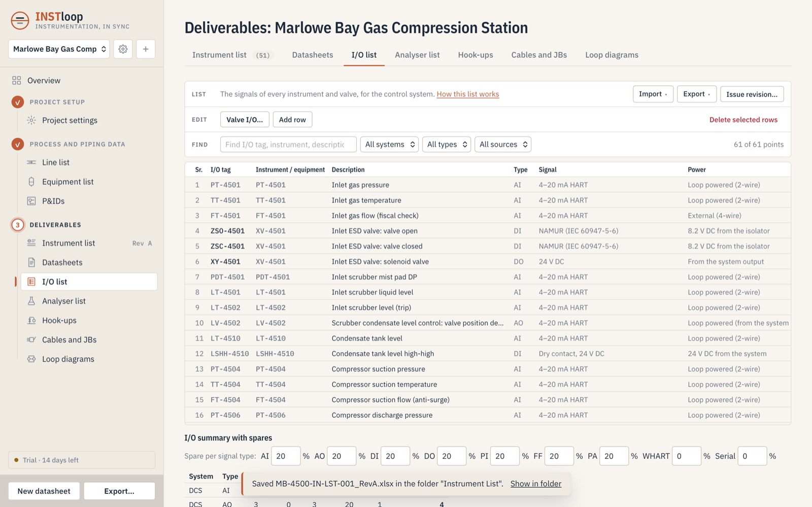The height and width of the screenshot is (507, 812).
Task: Switch to the Datasheets tab
Action: click(313, 55)
